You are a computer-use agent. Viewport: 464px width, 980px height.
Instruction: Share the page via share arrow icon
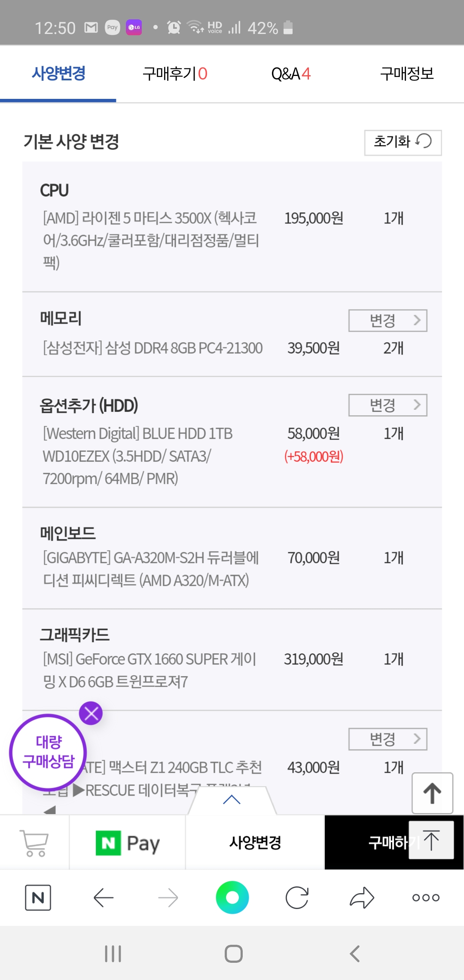pyautogui.click(x=362, y=897)
